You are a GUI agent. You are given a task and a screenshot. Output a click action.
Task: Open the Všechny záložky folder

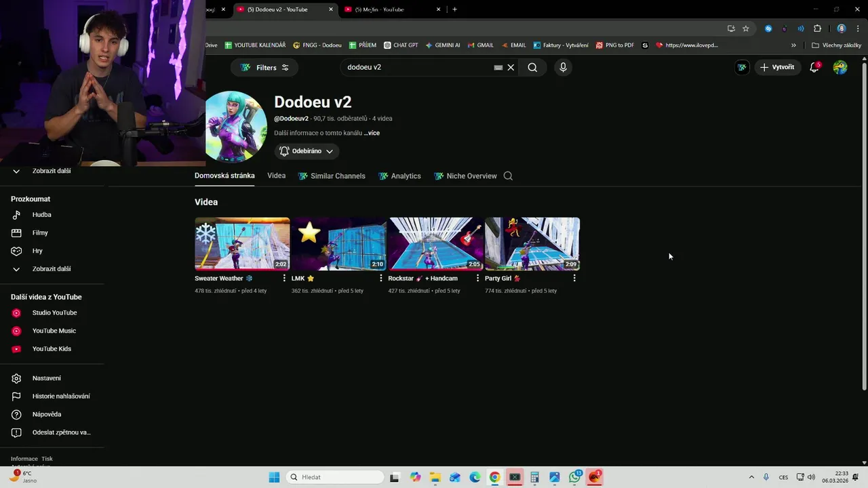[836, 45]
